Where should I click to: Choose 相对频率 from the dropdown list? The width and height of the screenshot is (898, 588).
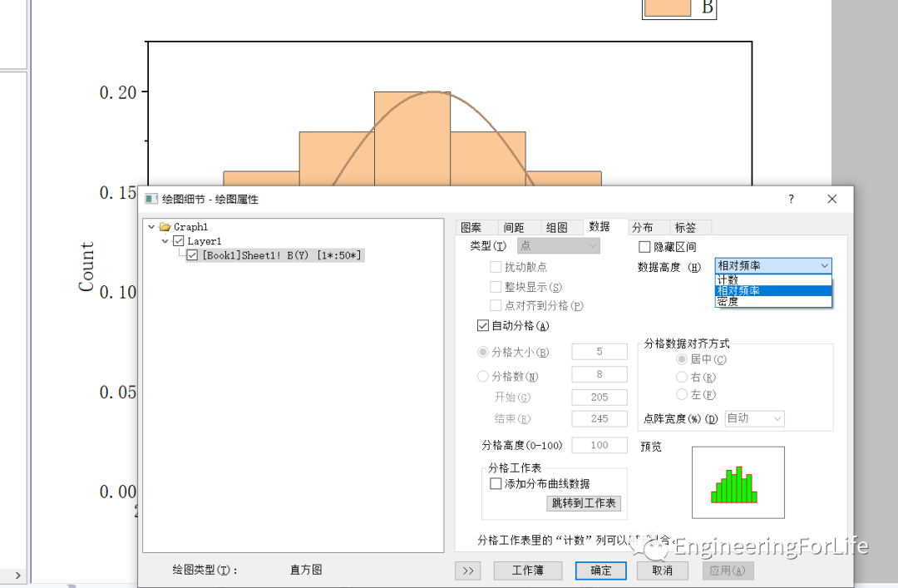click(773, 290)
